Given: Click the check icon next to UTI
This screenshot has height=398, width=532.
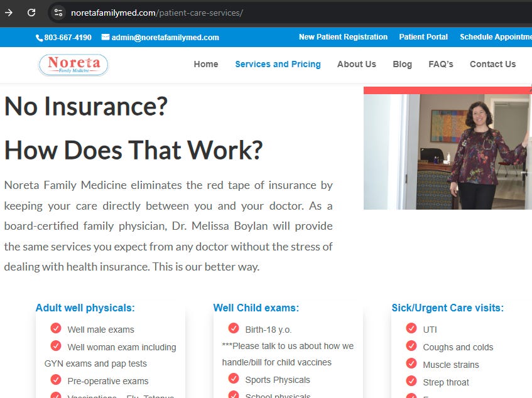Looking at the screenshot, I should tap(411, 328).
